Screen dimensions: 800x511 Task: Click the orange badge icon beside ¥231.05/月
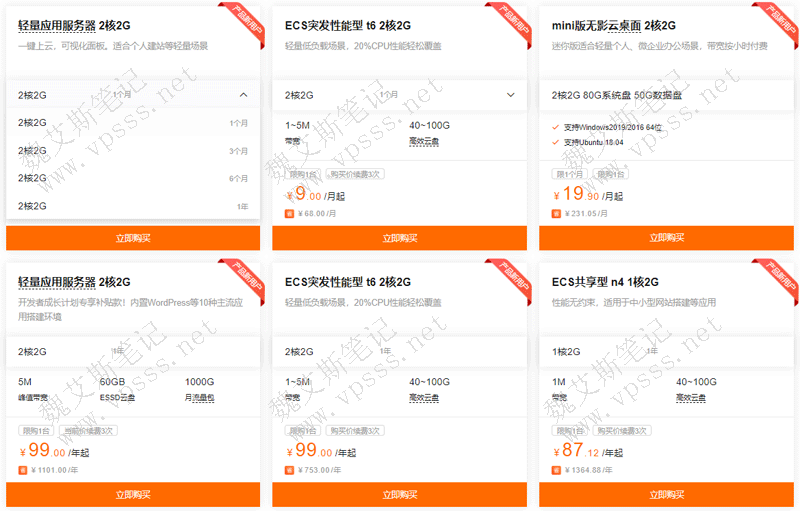tap(556, 214)
